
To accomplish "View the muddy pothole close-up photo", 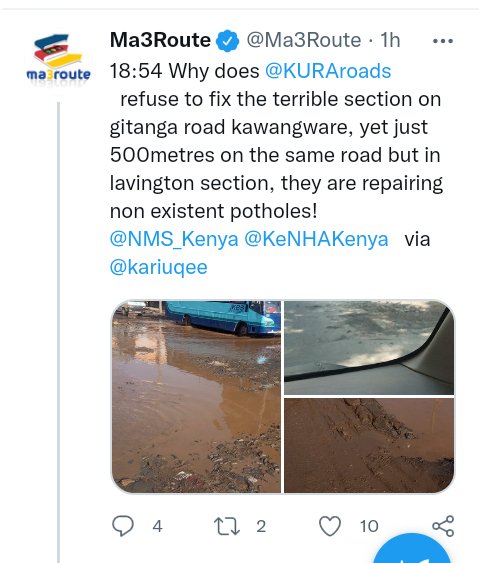I will click(369, 445).
